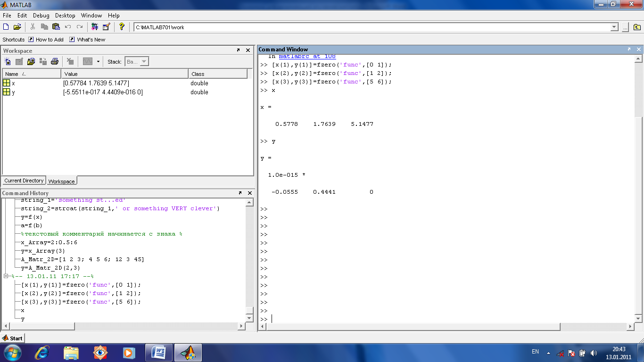Print the Workspace contents
The height and width of the screenshot is (362, 644).
point(55,61)
